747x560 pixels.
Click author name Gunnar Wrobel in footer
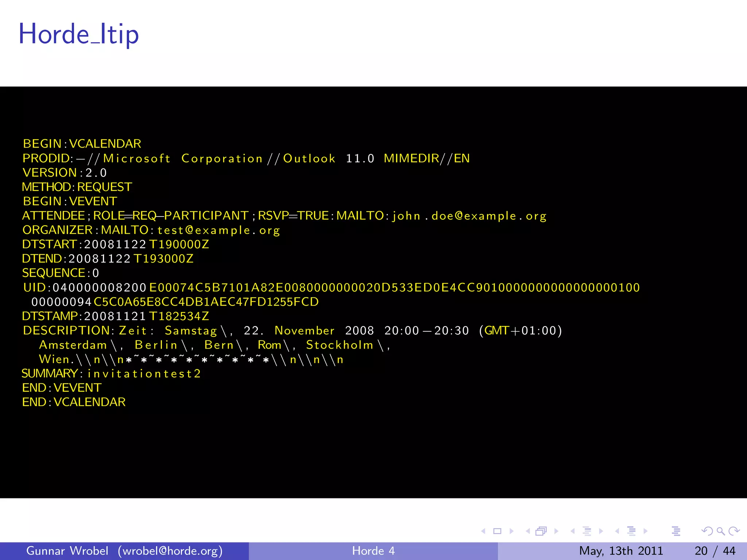pyautogui.click(x=67, y=551)
